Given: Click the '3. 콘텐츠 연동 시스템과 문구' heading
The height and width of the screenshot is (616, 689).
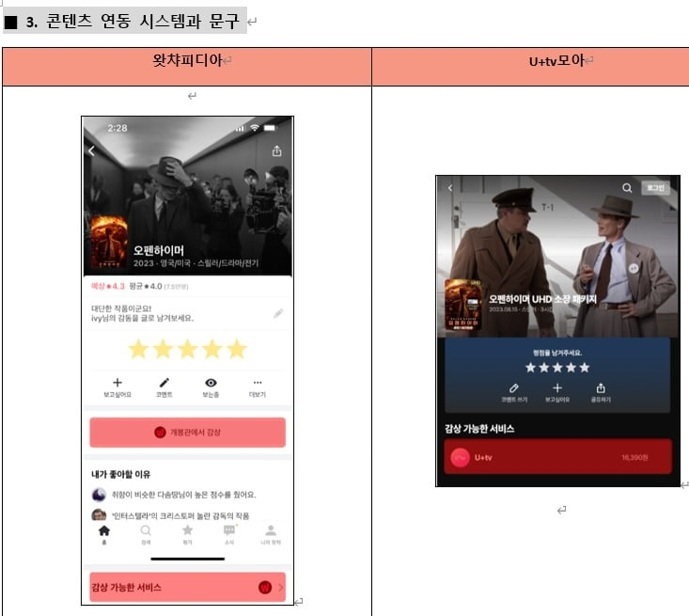Looking at the screenshot, I should click(132, 21).
